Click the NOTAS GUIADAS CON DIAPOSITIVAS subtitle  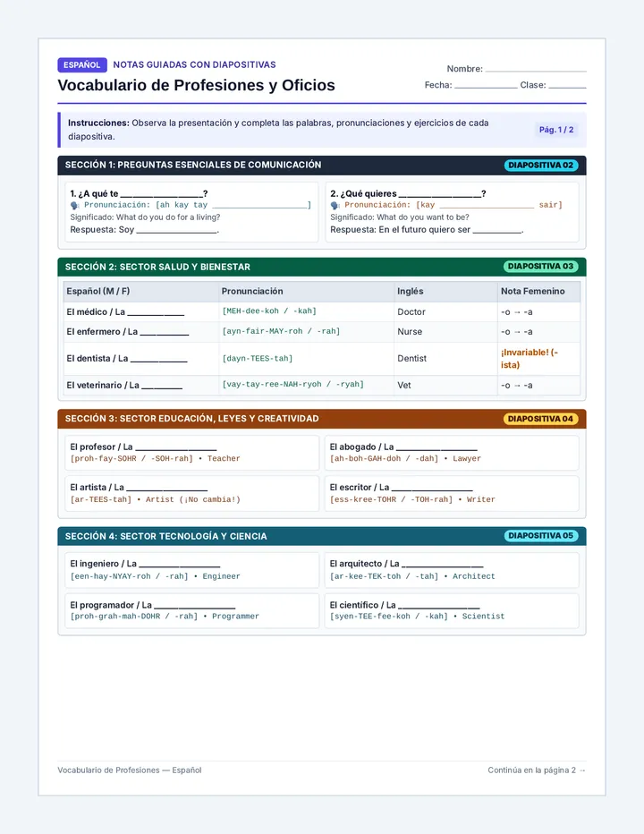194,65
